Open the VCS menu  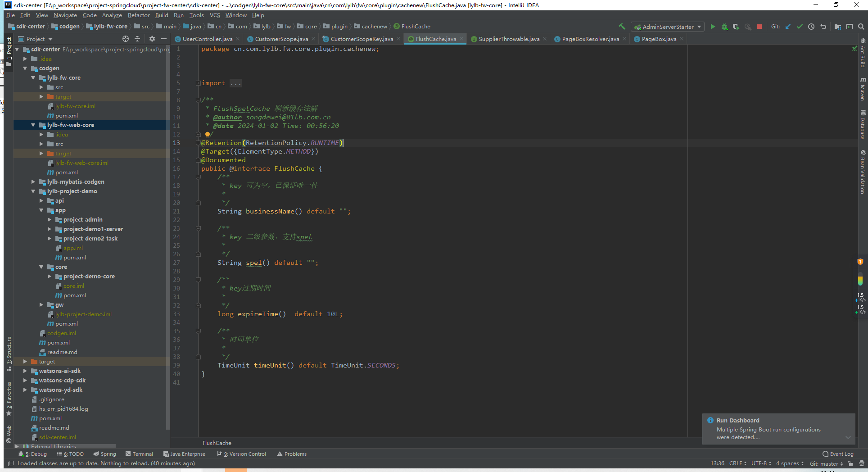click(x=215, y=15)
